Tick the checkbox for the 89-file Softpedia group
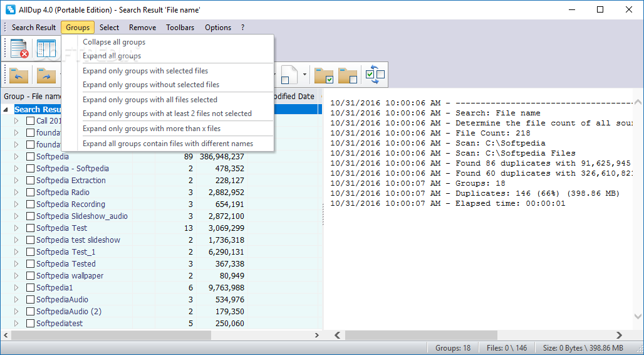The width and height of the screenshot is (644, 355). click(30, 157)
